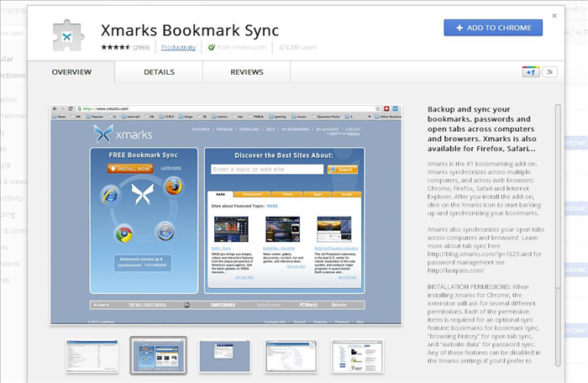Click the Google +1 button
The width and height of the screenshot is (588, 383).
(x=531, y=72)
